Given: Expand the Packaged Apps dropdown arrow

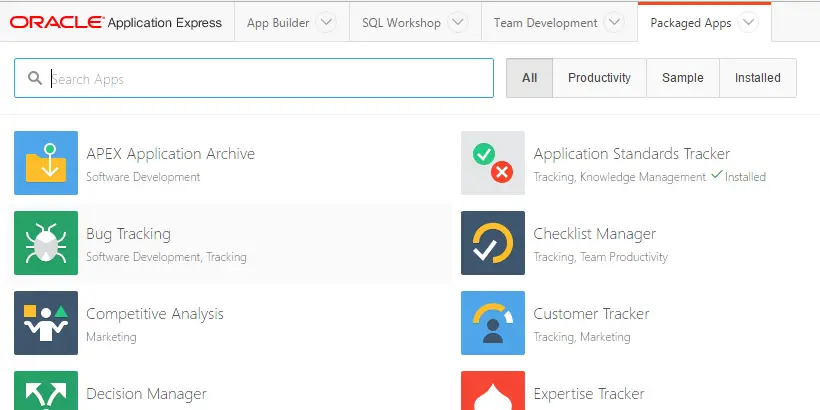Looking at the screenshot, I should tap(748, 22).
